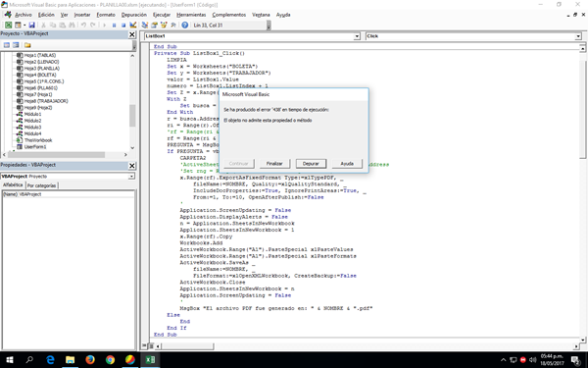Image resolution: width=588 pixels, height=368 pixels.
Task: Open Windows Start menu
Action: pyautogui.click(x=10, y=360)
